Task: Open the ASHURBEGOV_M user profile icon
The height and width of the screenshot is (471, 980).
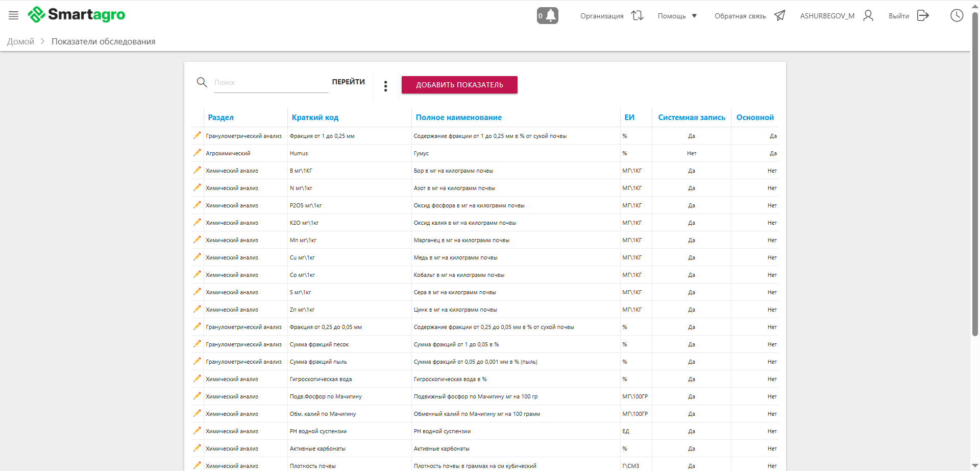Action: pyautogui.click(x=868, y=15)
